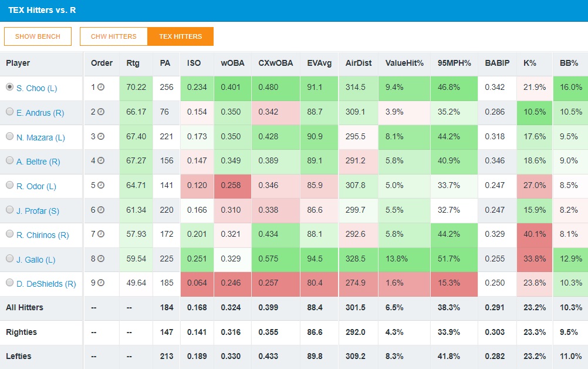Click J. Gallo's EVAvg value 94.5
Viewport: 588px width, 369px height.
coord(315,259)
